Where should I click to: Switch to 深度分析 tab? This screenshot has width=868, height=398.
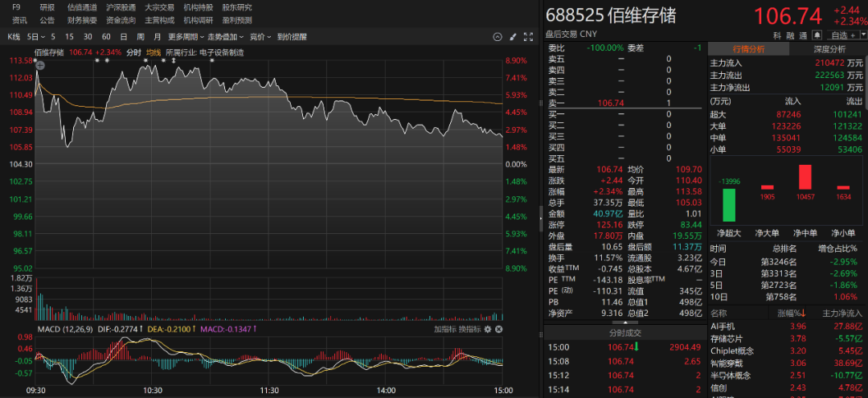coord(829,49)
